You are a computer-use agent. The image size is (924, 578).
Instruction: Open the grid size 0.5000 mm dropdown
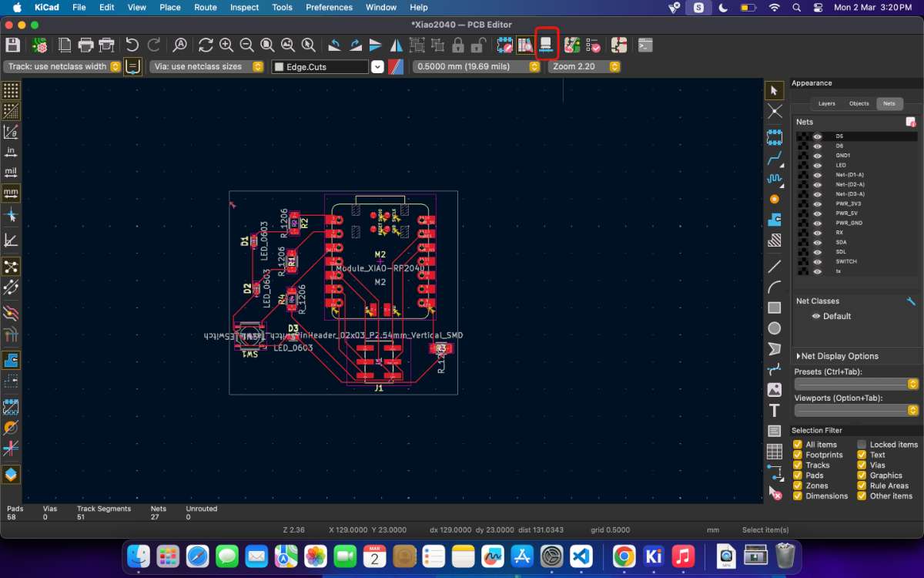477,66
